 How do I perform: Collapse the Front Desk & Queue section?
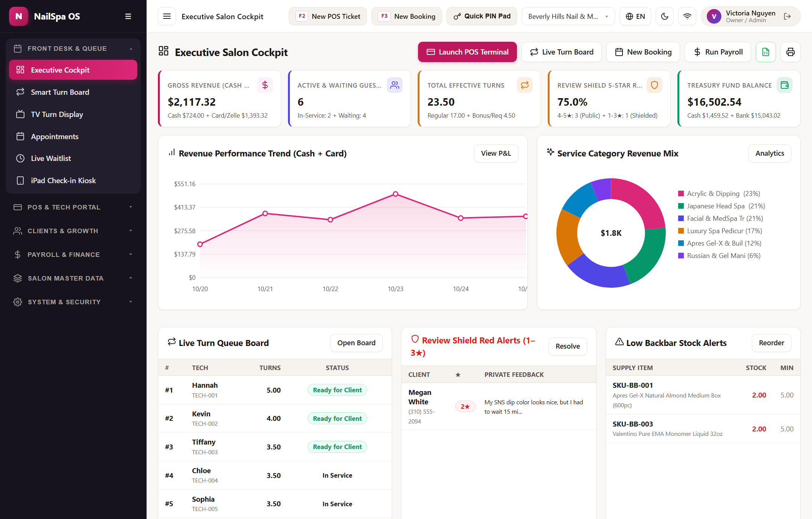(73, 49)
